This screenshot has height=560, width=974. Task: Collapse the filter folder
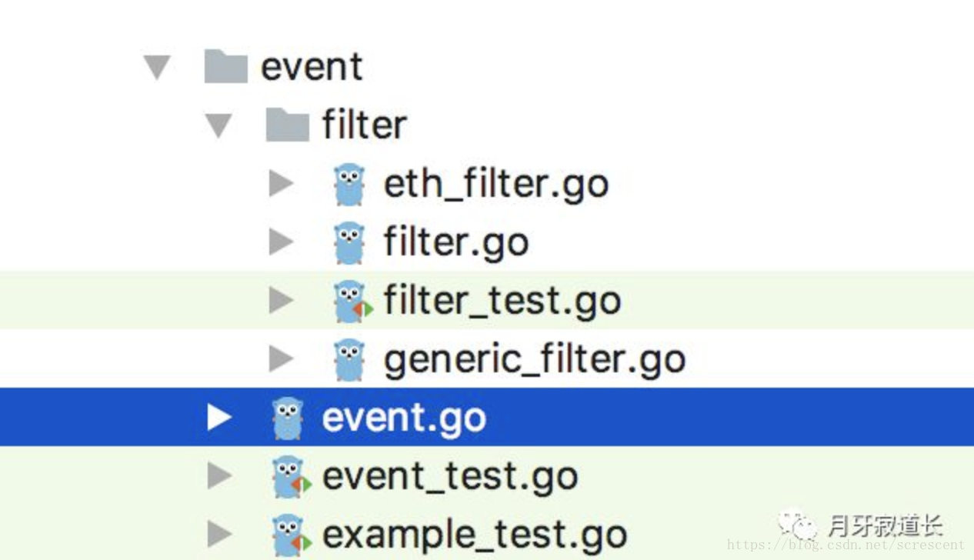(218, 125)
